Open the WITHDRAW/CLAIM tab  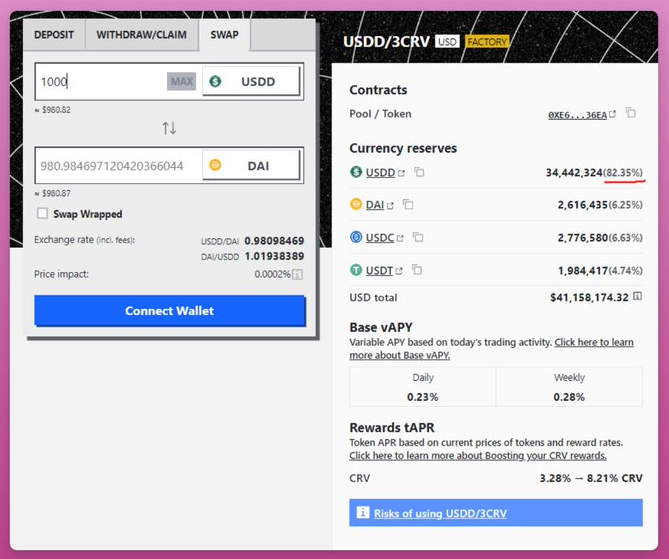point(142,35)
